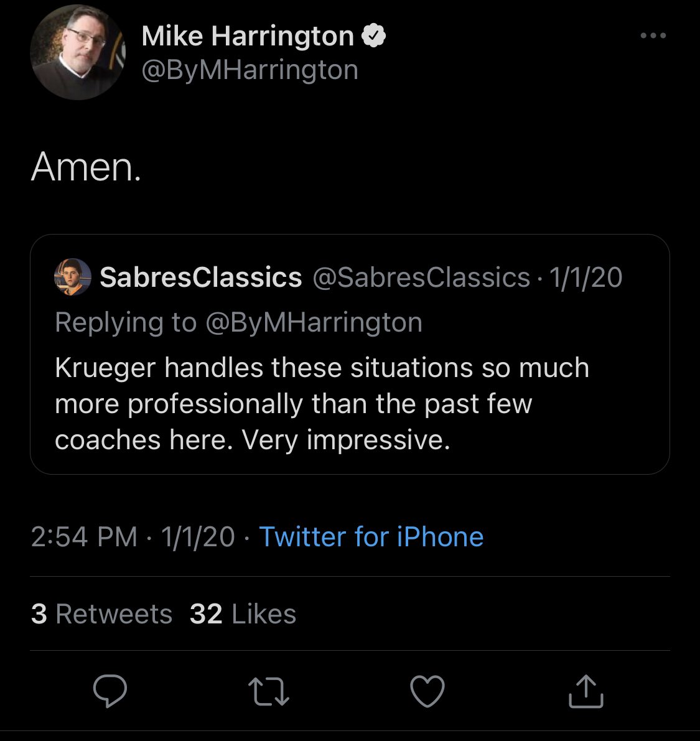Click the Twitter for iPhone link
The width and height of the screenshot is (700, 741).
[371, 537]
